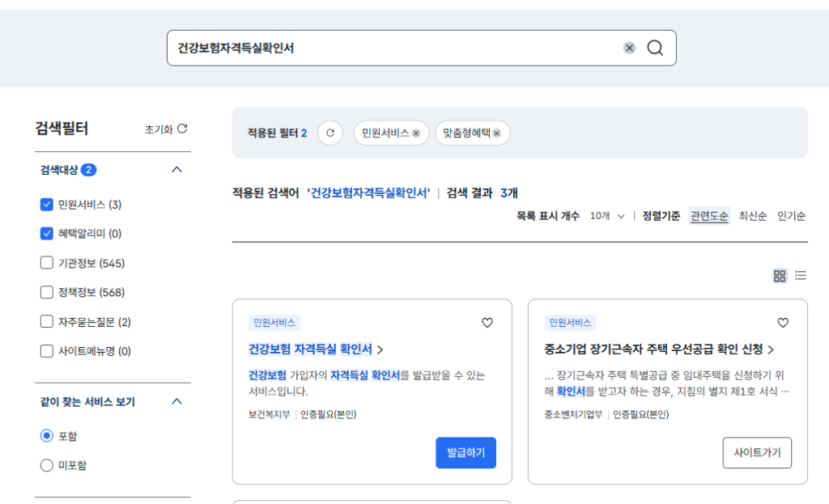Favorite the 건강보험 자격득실 확인서 card
The width and height of the screenshot is (829, 504).
pos(487,323)
